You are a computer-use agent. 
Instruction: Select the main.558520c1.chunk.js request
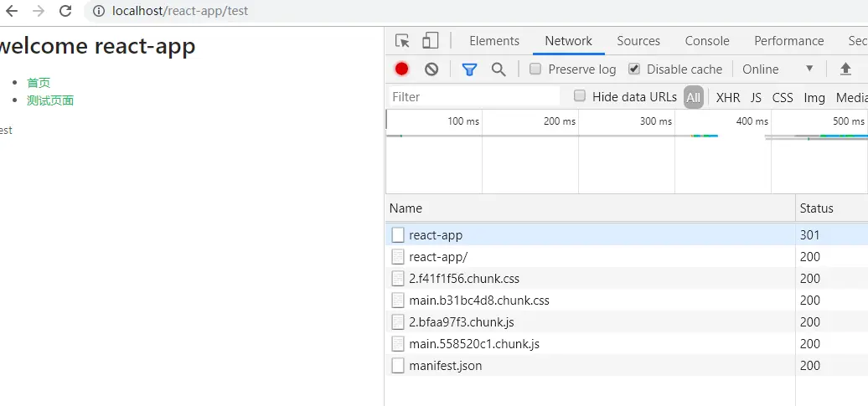pos(627,344)
